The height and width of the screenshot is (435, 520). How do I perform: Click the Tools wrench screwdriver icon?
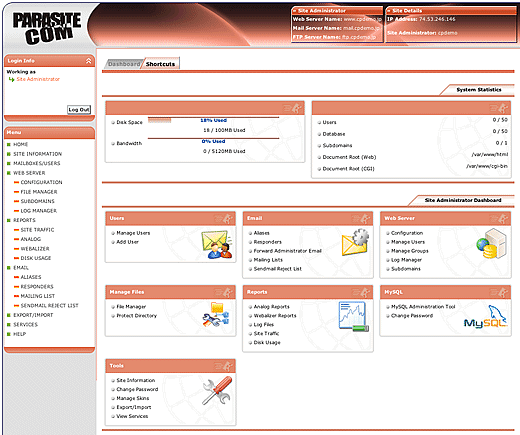click(x=217, y=390)
